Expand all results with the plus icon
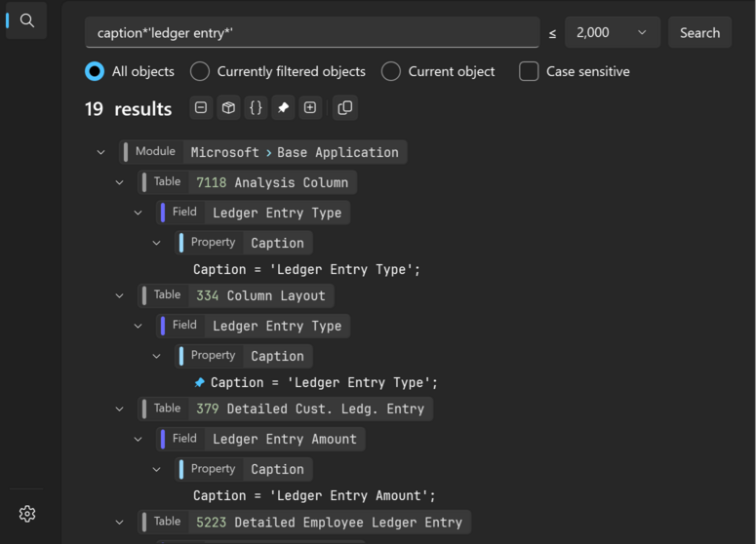 click(x=310, y=107)
